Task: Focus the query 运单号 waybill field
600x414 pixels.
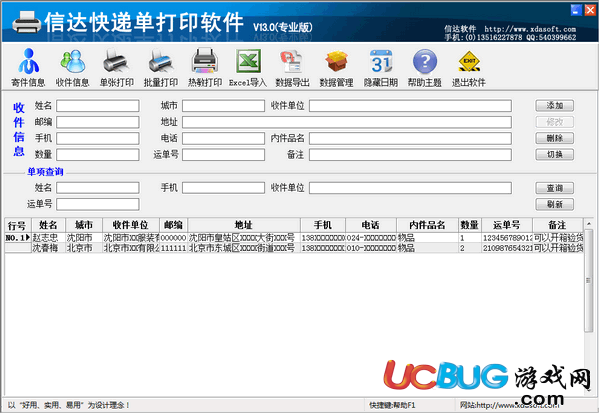Action: click(98, 204)
